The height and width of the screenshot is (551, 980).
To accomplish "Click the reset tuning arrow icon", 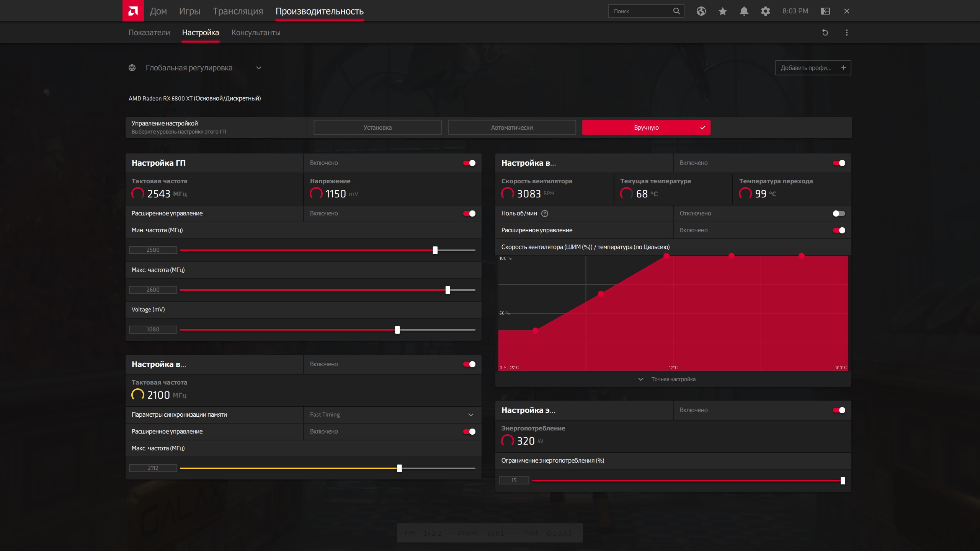I will click(x=825, y=33).
